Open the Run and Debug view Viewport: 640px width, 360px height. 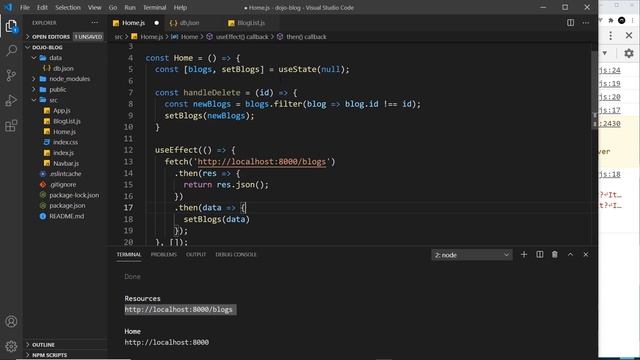coord(11,100)
